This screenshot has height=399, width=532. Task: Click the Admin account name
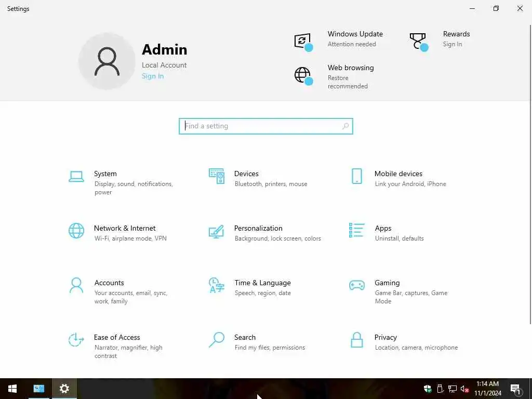(x=165, y=49)
